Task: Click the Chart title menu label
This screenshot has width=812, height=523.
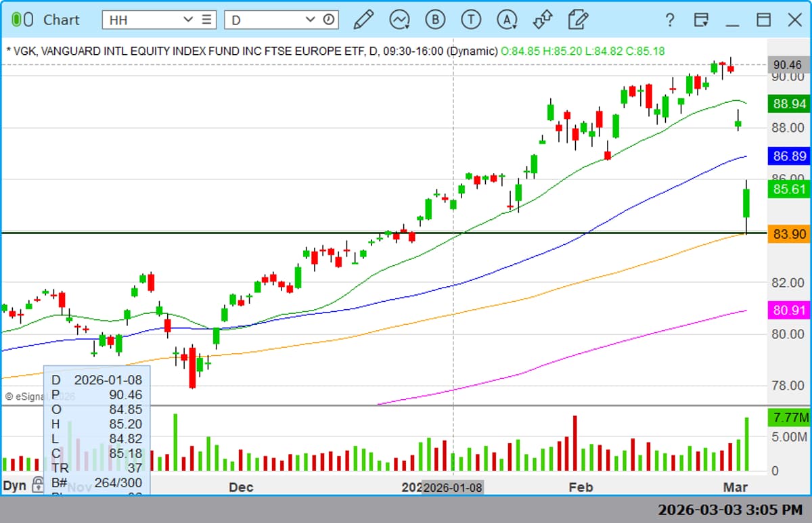Action: 62,20
